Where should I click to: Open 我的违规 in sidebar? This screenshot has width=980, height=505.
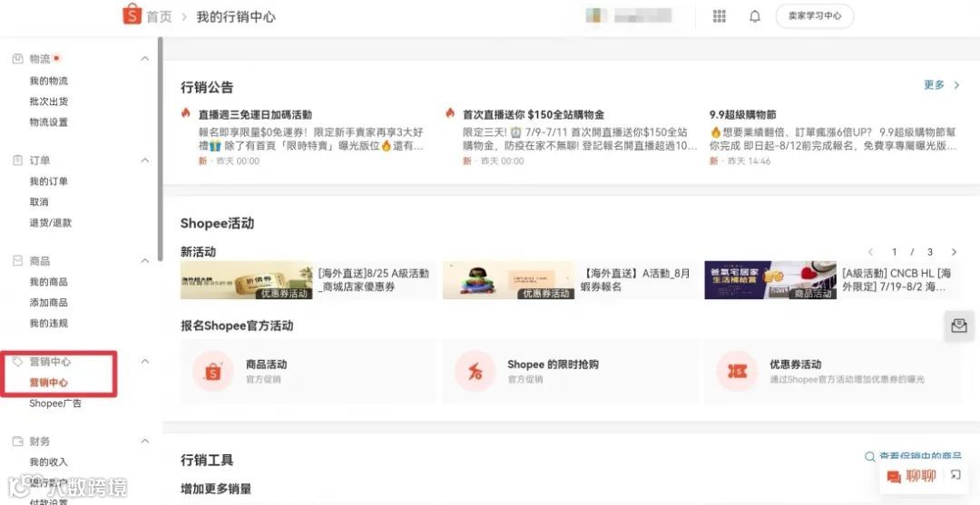point(49,324)
